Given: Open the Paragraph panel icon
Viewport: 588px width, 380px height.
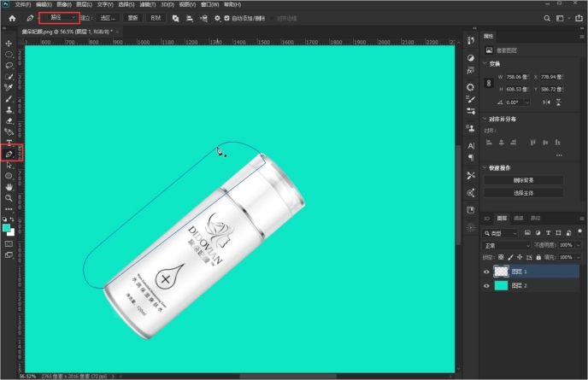Looking at the screenshot, I should tap(471, 158).
